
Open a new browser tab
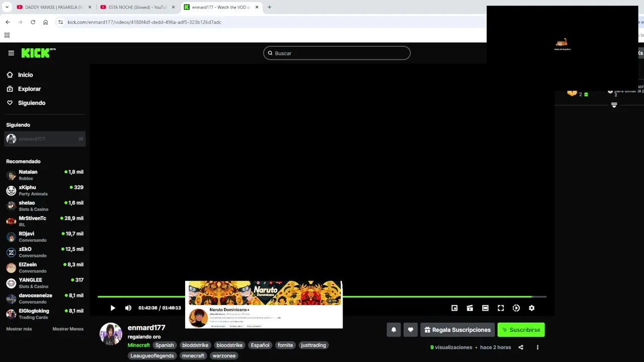[269, 7]
